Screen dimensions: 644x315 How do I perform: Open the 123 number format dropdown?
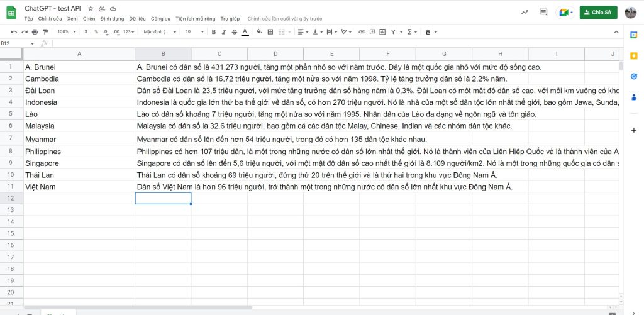coord(128,31)
